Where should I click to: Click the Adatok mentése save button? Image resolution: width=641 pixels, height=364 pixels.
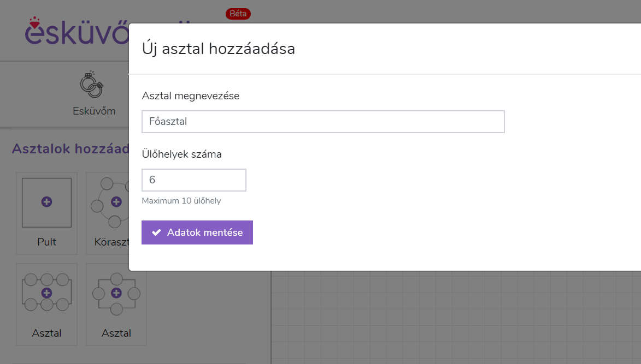click(197, 232)
